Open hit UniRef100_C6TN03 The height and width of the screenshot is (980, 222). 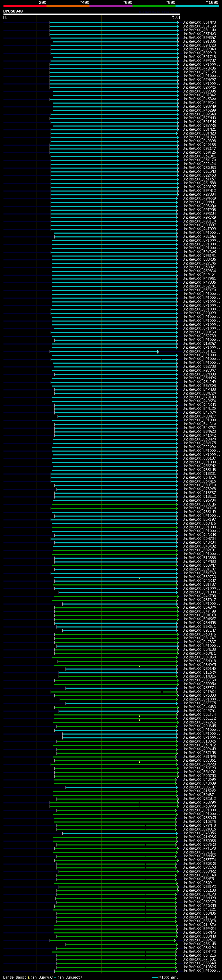[199, 34]
